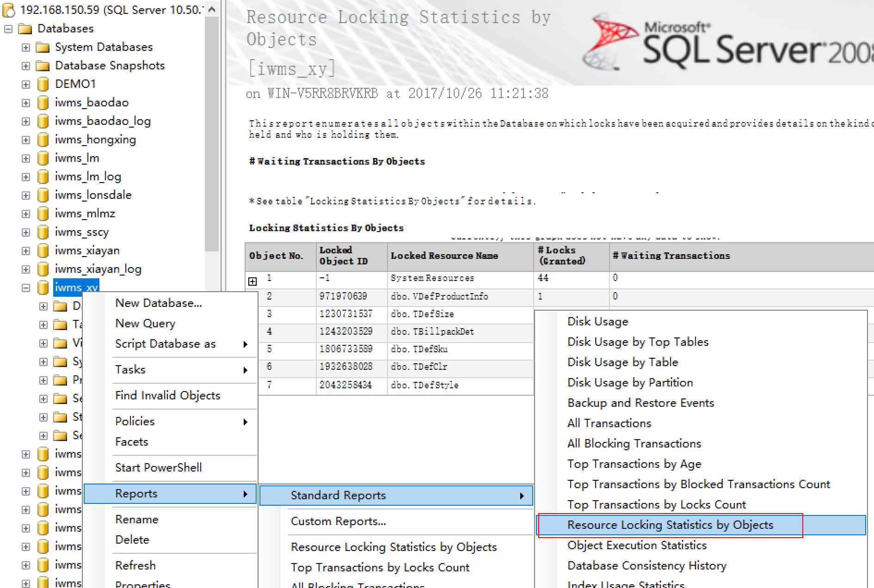
Task: Select Custom Reports... menu item
Action: coord(396,521)
